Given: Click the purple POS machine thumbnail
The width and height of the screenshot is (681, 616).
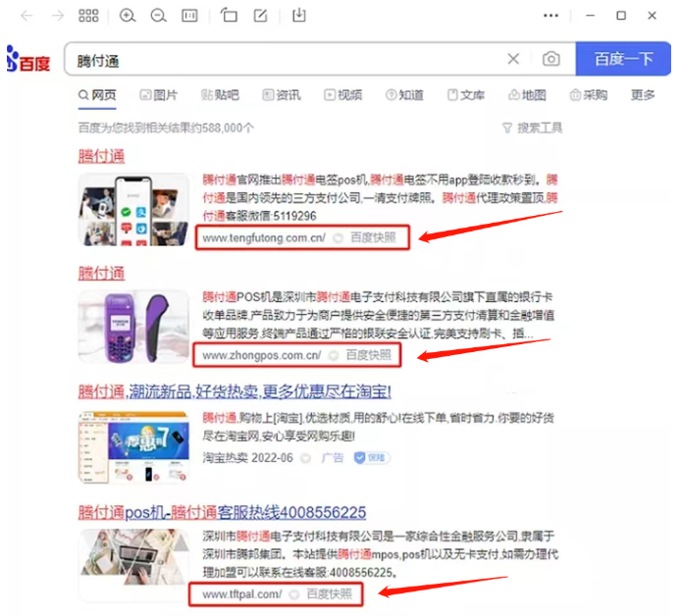Looking at the screenshot, I should 133,327.
